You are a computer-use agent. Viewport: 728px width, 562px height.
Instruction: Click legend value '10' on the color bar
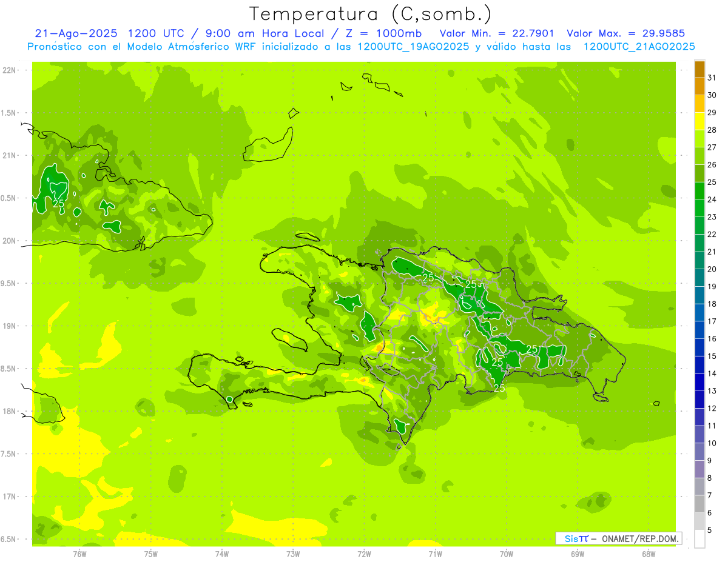pyautogui.click(x=712, y=443)
